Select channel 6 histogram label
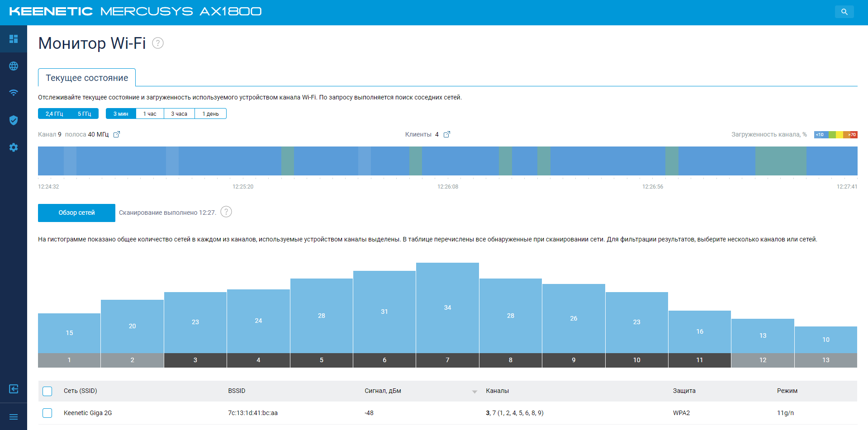This screenshot has height=430, width=868. (x=384, y=360)
